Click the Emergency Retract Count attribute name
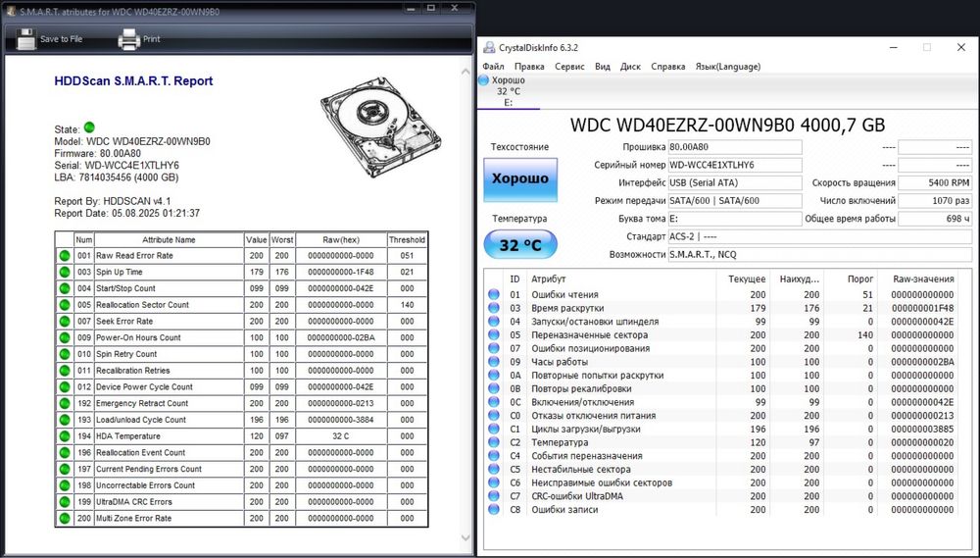The height and width of the screenshot is (558, 980). (142, 403)
